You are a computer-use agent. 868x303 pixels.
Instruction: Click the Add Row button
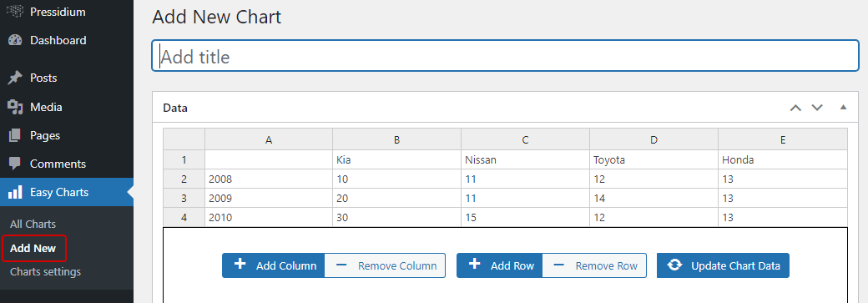[x=499, y=265]
